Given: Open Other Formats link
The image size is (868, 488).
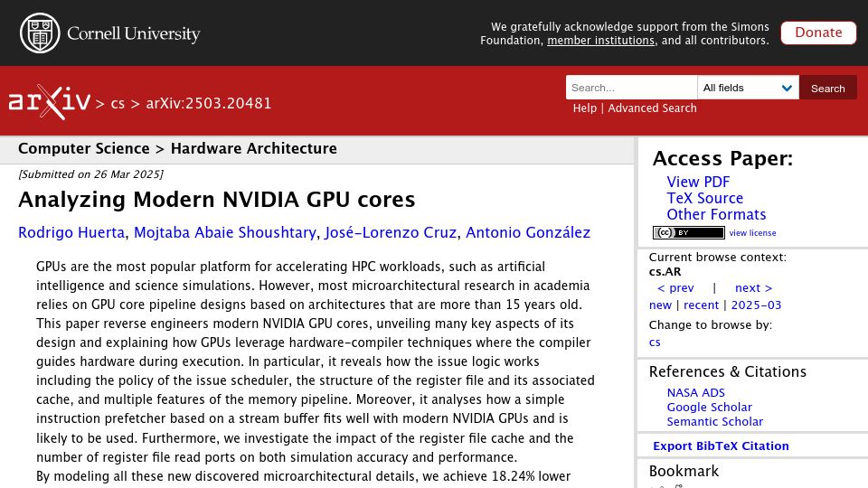Looking at the screenshot, I should point(716,215).
